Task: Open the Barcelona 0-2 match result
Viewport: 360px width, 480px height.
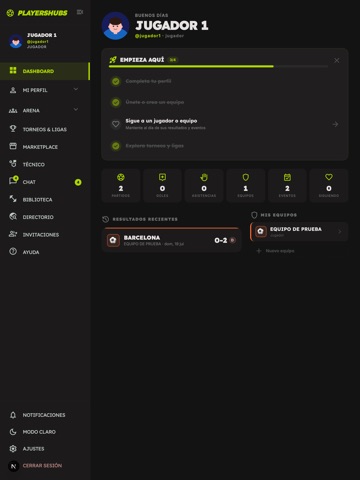Action: click(x=172, y=240)
